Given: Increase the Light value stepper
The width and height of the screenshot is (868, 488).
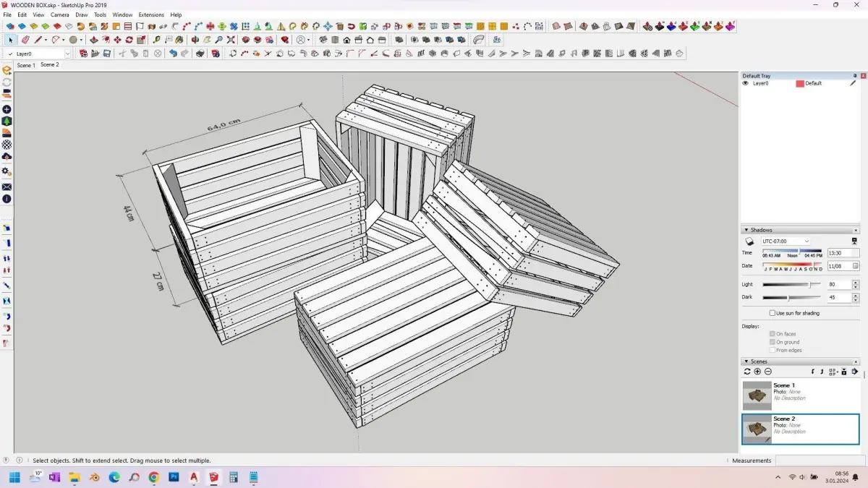Looking at the screenshot, I should tap(856, 283).
